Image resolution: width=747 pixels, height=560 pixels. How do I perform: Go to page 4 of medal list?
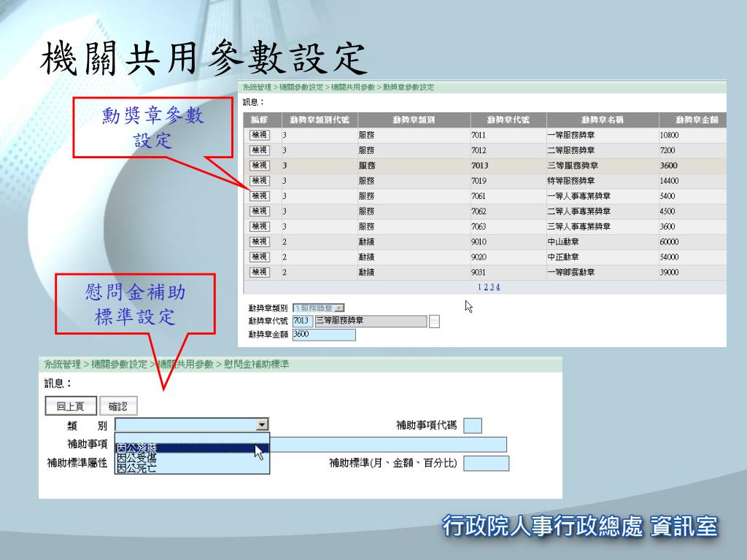click(x=498, y=287)
